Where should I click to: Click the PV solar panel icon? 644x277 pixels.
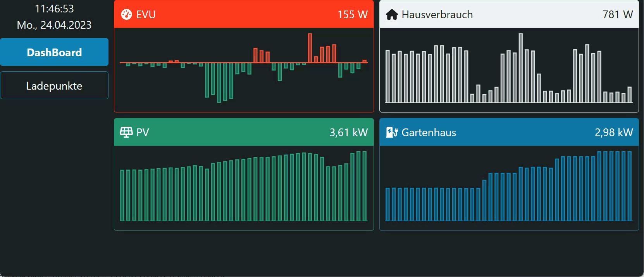126,132
